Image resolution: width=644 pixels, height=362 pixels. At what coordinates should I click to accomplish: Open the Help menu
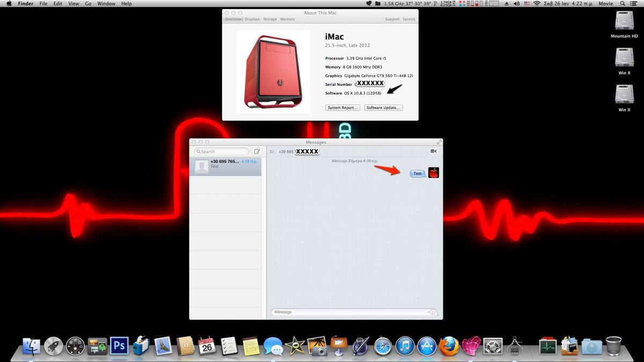pos(126,3)
